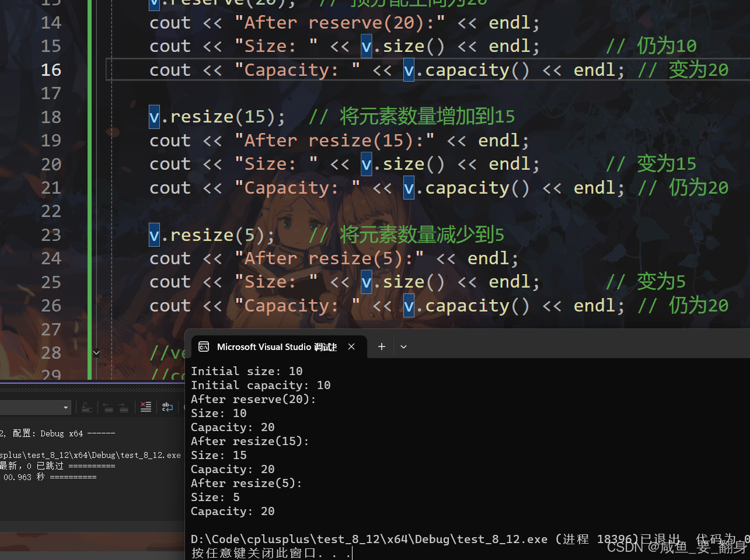The image size is (750, 560).
Task: Click the "00.963 秒" line in Output pane
Action: click(49, 477)
